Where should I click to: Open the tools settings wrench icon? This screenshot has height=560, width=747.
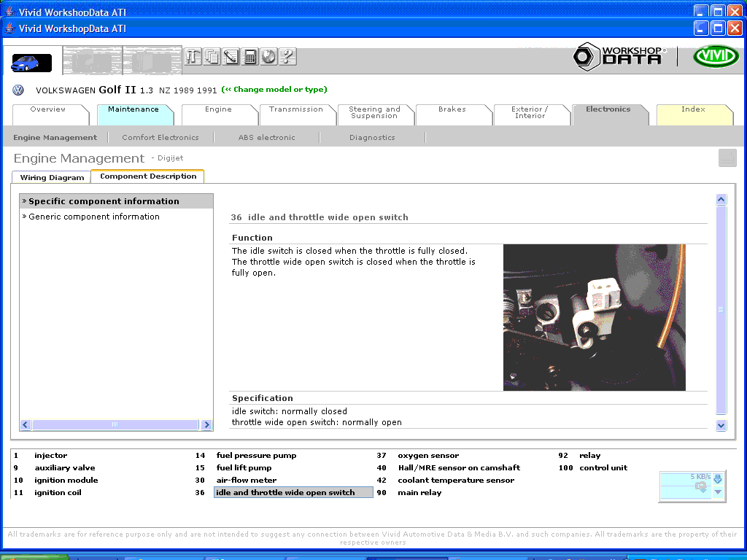click(193, 57)
